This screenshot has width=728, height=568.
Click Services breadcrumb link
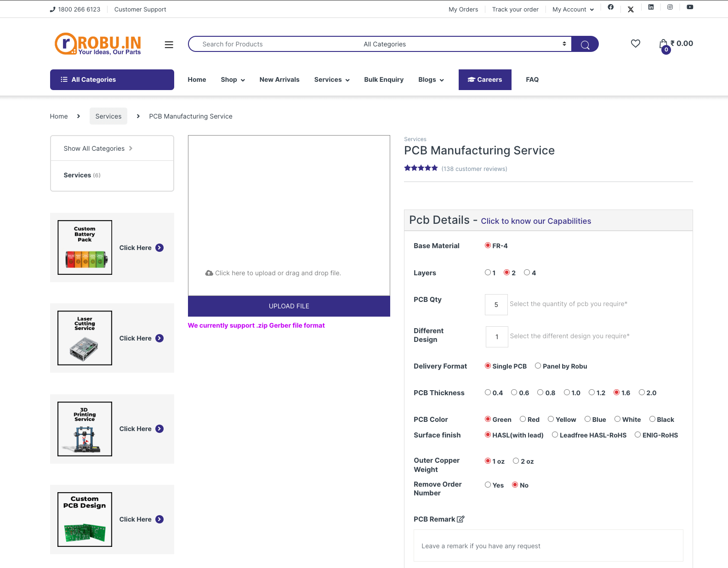[108, 116]
